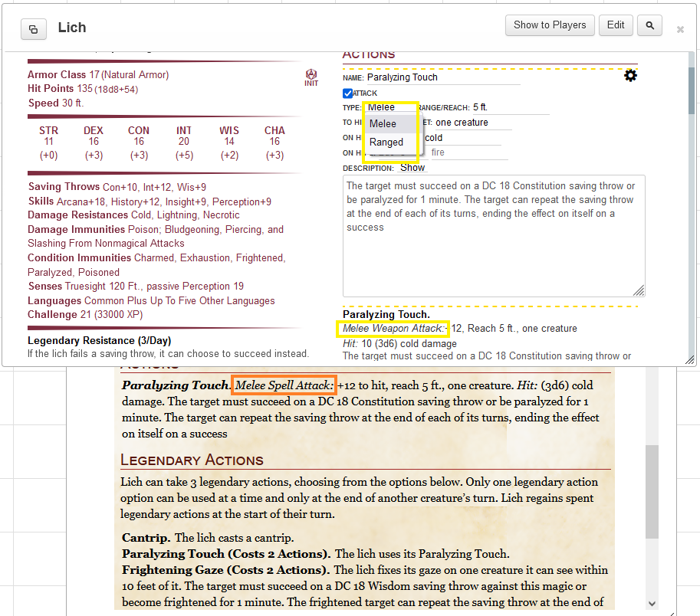Choose Melee in the type dropdown list
This screenshot has height=616, width=700.
click(383, 123)
